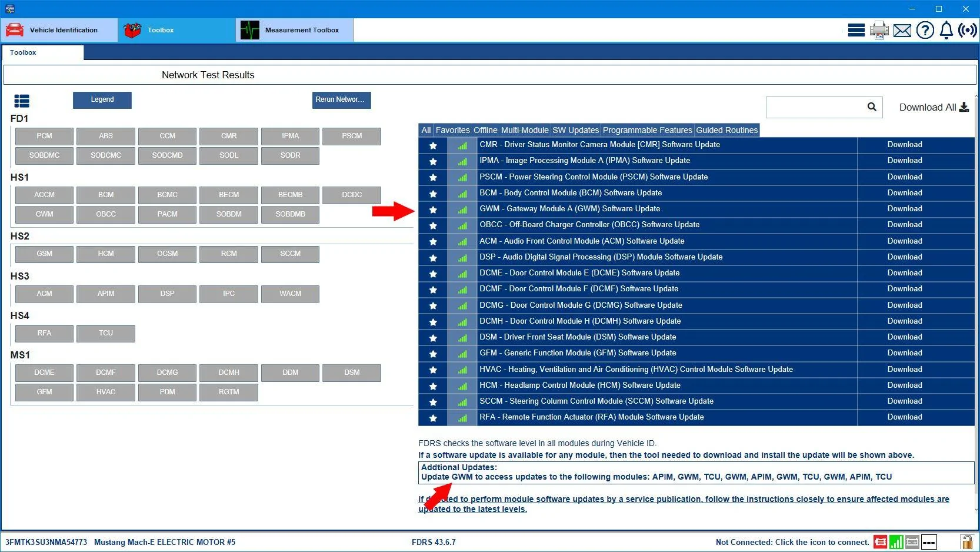Screen dimensions: 980x552
Task: Click the star for the RFA update
Action: [433, 418]
